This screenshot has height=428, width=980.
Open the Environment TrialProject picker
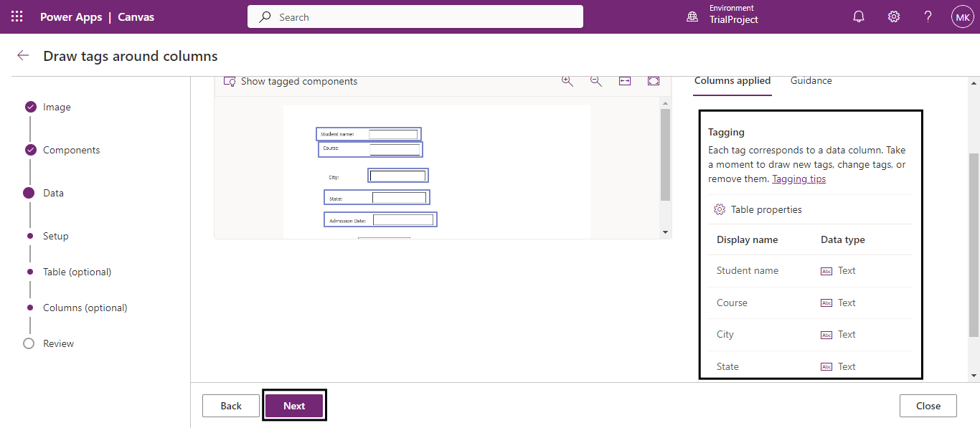[x=725, y=14]
